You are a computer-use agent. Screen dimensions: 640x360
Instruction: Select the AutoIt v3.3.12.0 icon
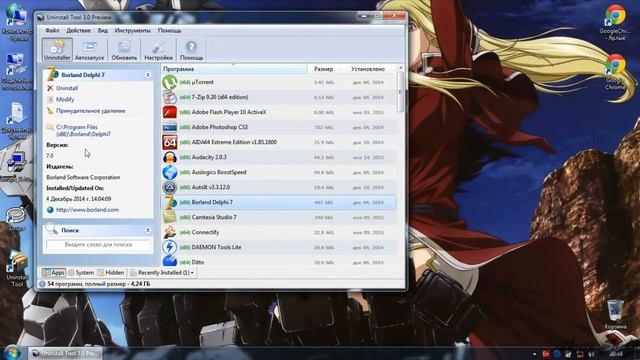pyautogui.click(x=169, y=187)
